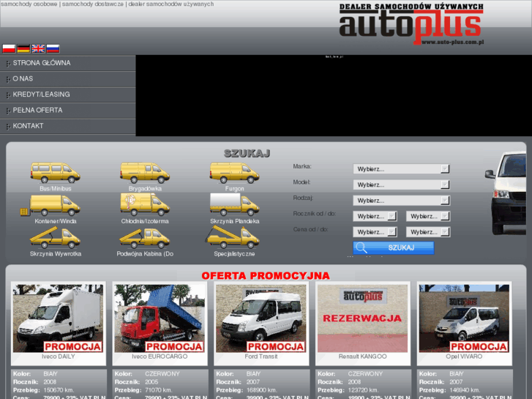Click the '123720 km.' mileage value
532x399 pixels.
click(363, 390)
